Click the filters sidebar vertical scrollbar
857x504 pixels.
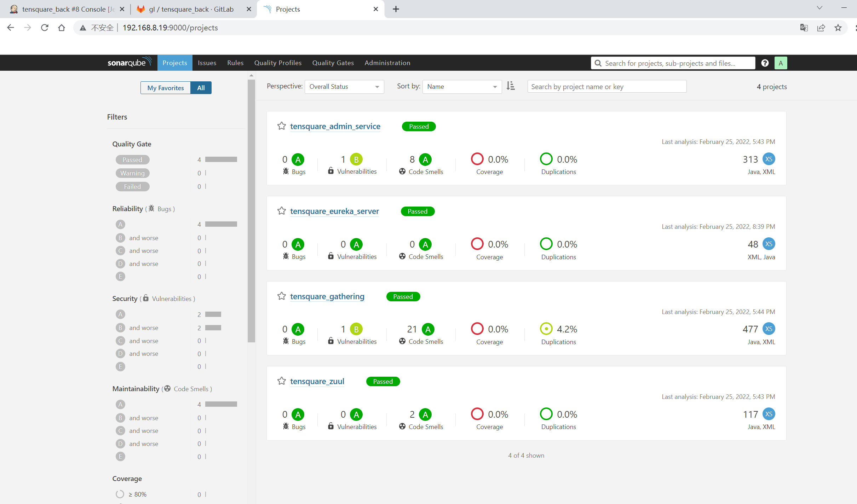[251, 211]
